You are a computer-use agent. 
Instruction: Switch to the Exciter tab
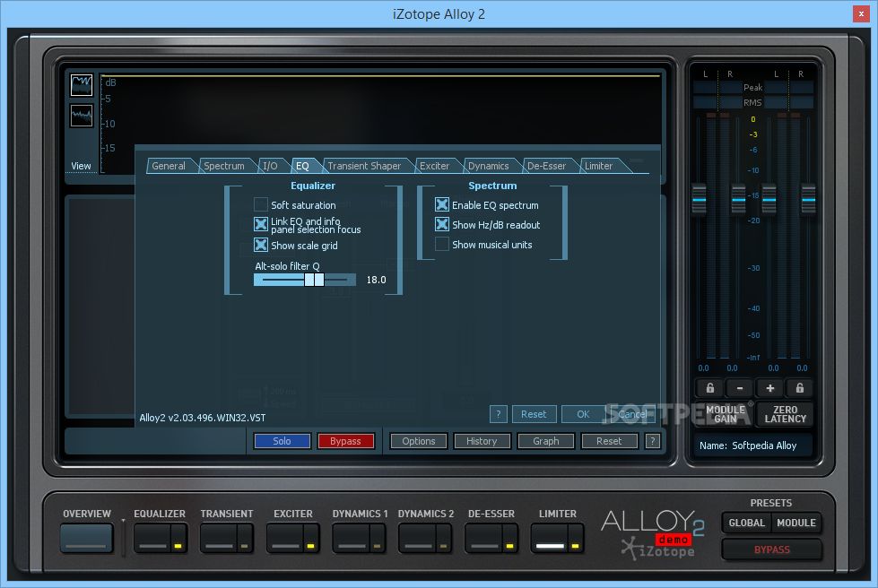[435, 166]
